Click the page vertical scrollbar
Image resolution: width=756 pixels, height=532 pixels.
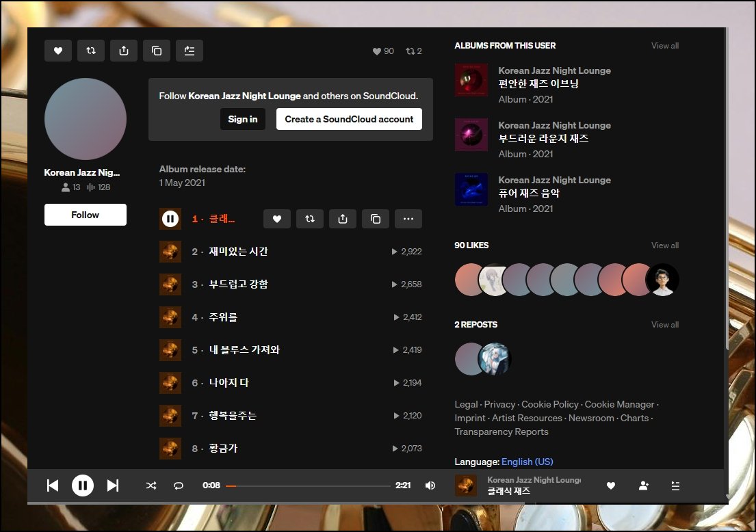727,188
